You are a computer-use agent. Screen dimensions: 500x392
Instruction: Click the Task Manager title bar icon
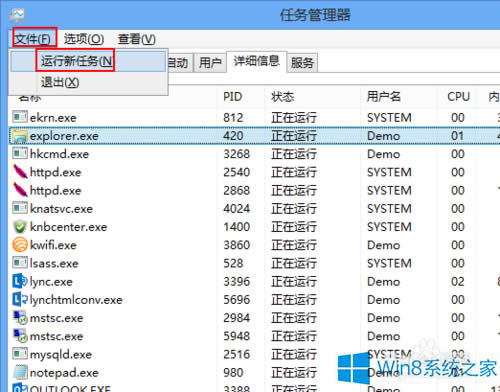17,15
